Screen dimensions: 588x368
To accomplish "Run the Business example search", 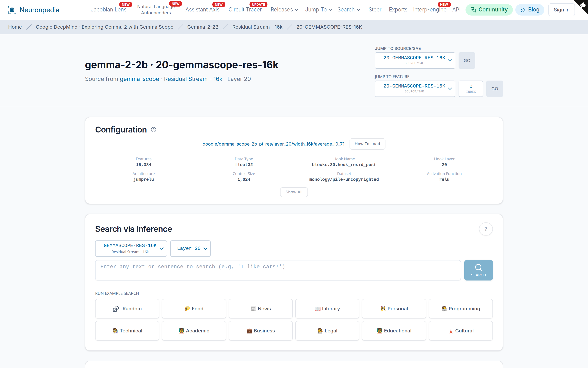I will click(x=261, y=331).
